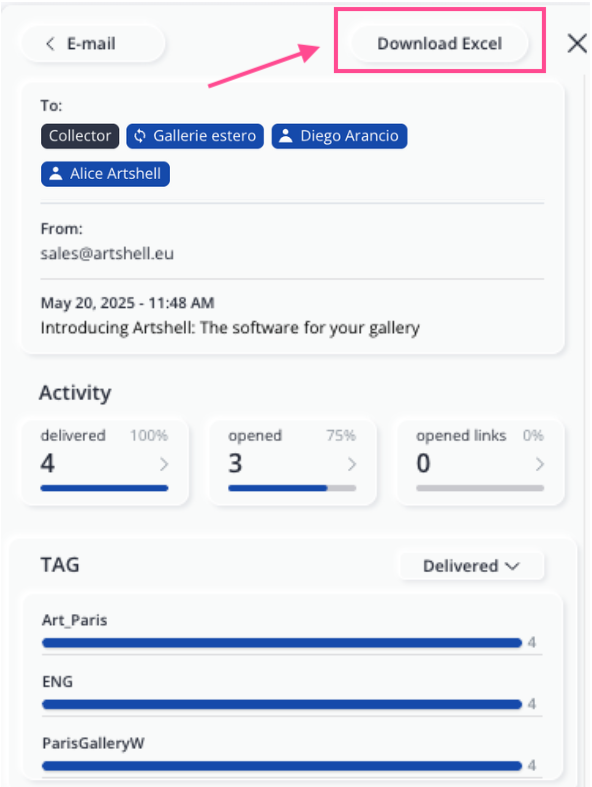Viewport: 592px width, 787px height.
Task: Open the Delivered dropdown filter
Action: 471,566
